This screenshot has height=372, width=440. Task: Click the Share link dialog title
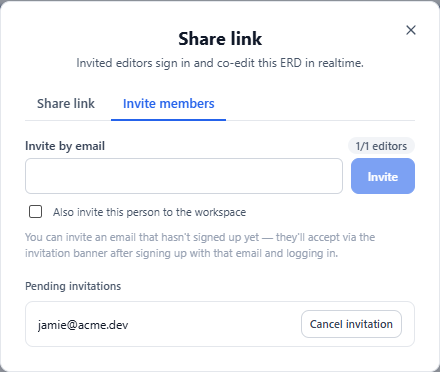click(x=220, y=39)
